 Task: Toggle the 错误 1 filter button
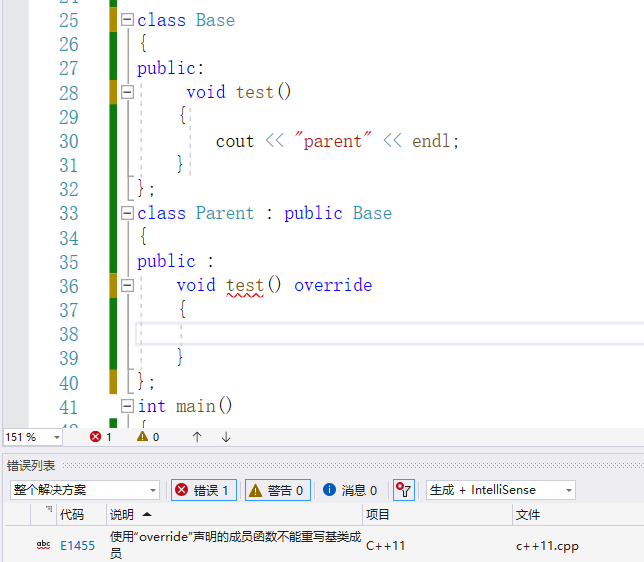(204, 490)
